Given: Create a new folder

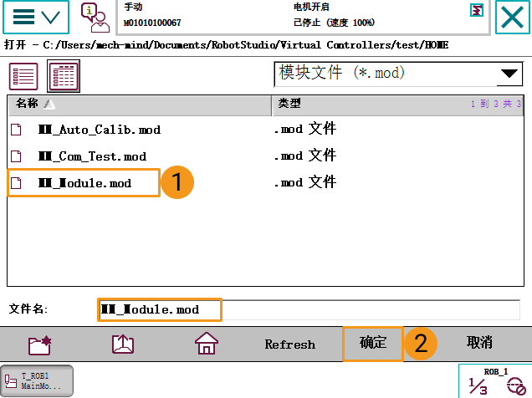Looking at the screenshot, I should (x=39, y=344).
